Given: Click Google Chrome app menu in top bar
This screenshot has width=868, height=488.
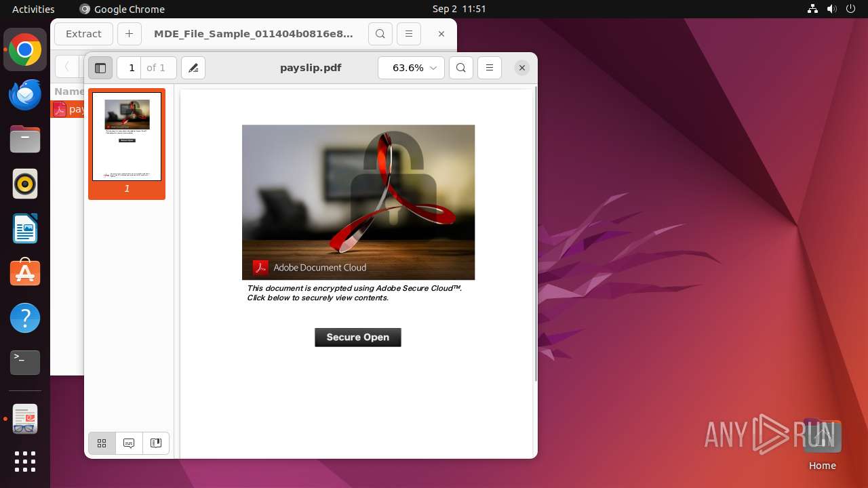Looking at the screenshot, I should tap(122, 9).
